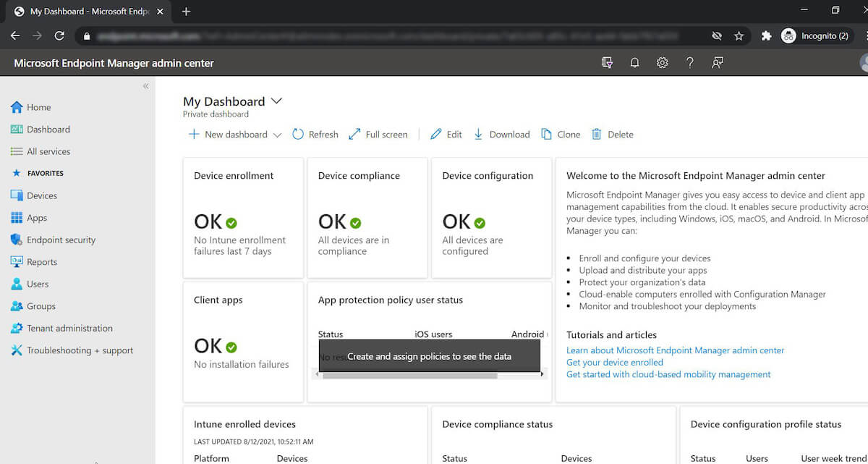868x464 pixels.
Task: Click right arrow of App protection scrollbar
Action: coord(542,375)
